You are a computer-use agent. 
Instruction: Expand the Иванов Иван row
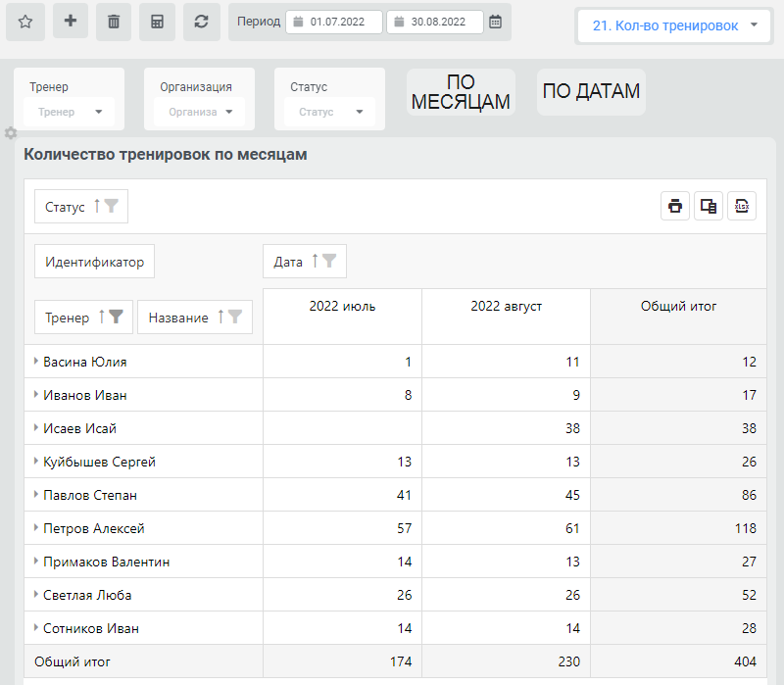pos(36,395)
